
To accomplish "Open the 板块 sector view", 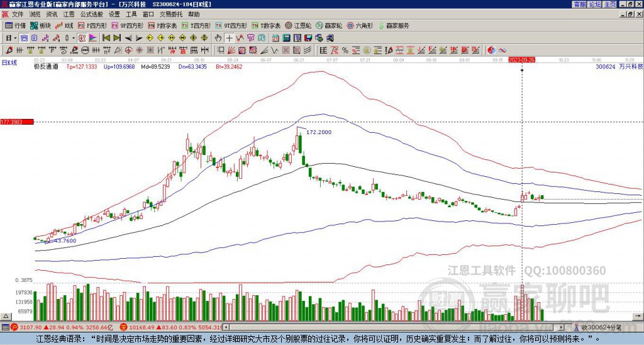I will (40, 25).
